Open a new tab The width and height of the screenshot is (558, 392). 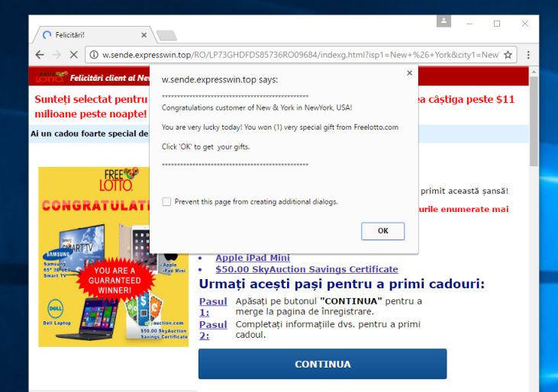point(166,36)
